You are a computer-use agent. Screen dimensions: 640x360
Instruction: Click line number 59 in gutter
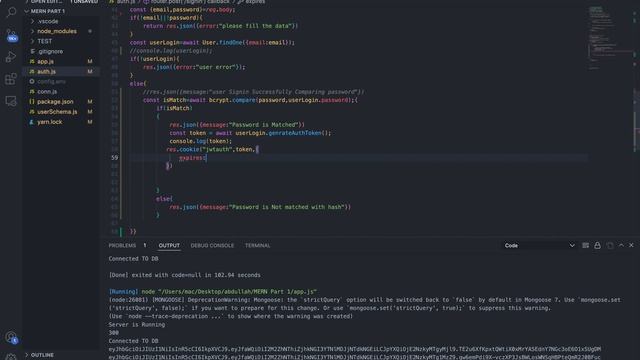pyautogui.click(x=114, y=158)
